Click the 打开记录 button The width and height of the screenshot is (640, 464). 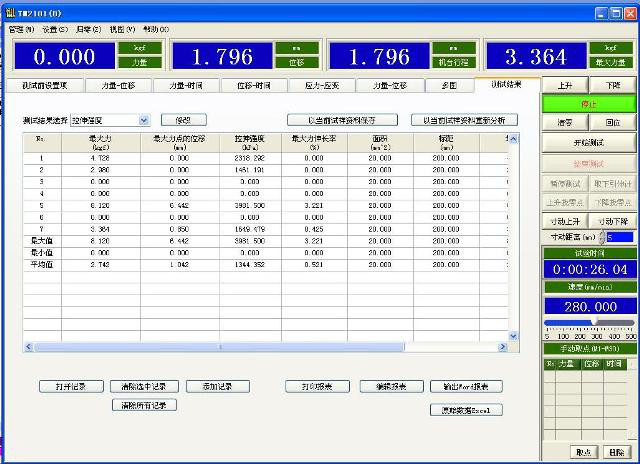pos(71,386)
